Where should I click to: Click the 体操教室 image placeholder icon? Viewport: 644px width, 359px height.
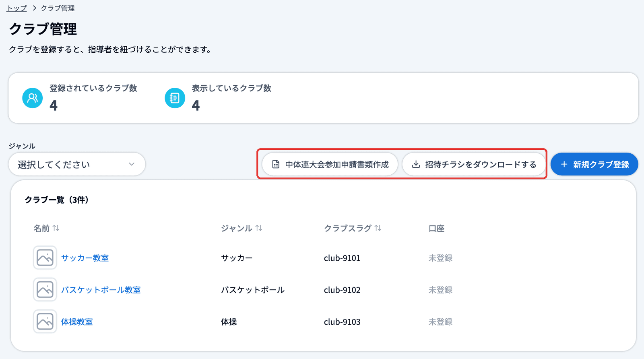(45, 322)
